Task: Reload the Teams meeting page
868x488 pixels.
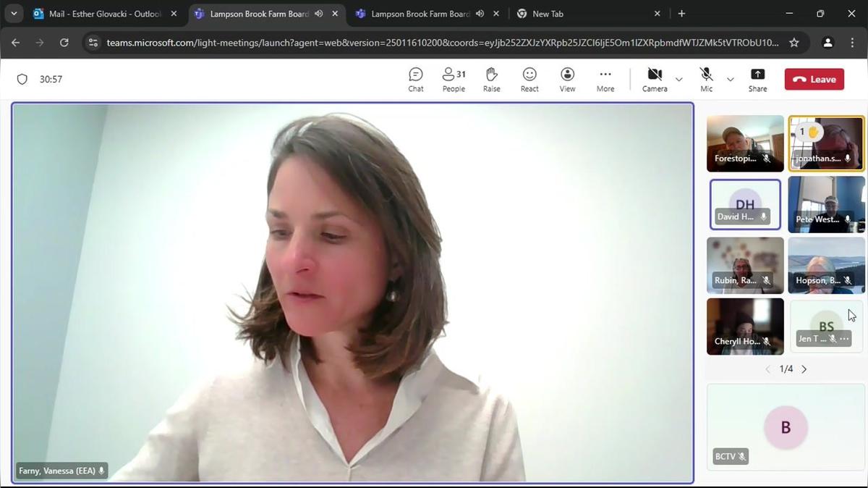Action: (x=64, y=43)
